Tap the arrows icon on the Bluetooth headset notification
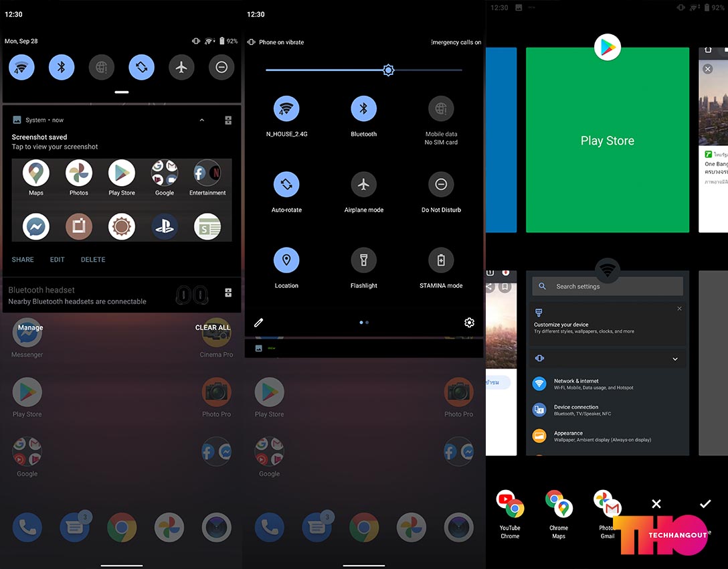 pos(228,293)
